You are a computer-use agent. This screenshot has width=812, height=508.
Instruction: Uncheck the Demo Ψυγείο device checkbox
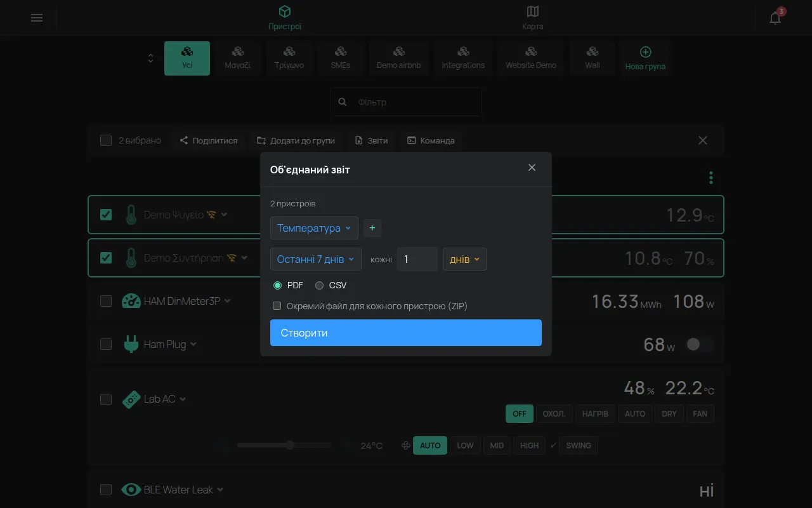click(106, 215)
